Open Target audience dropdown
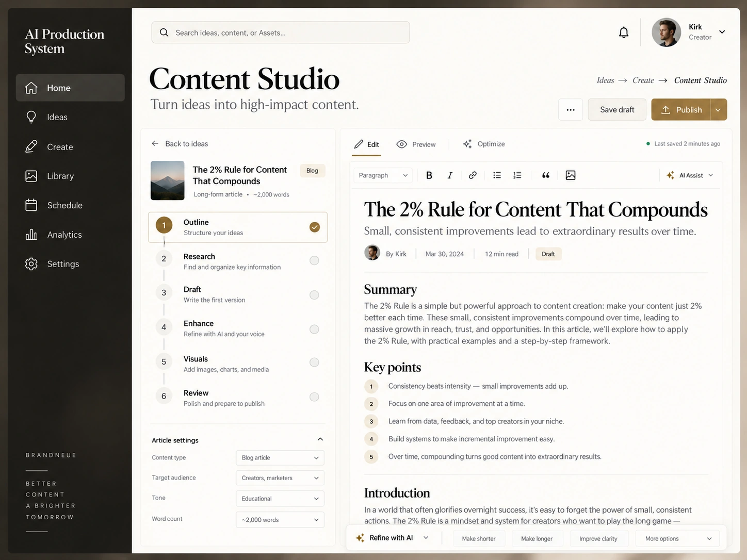Screen dimensions: 747x560 280,478
